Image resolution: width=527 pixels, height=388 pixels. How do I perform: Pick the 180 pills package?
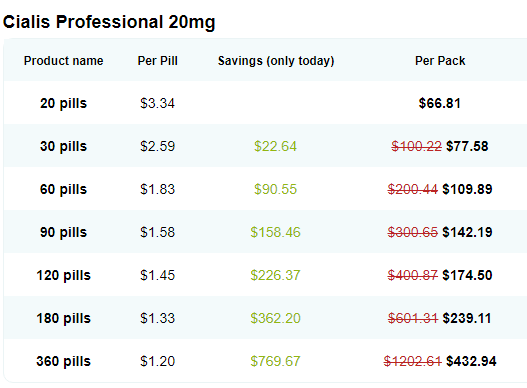(64, 318)
